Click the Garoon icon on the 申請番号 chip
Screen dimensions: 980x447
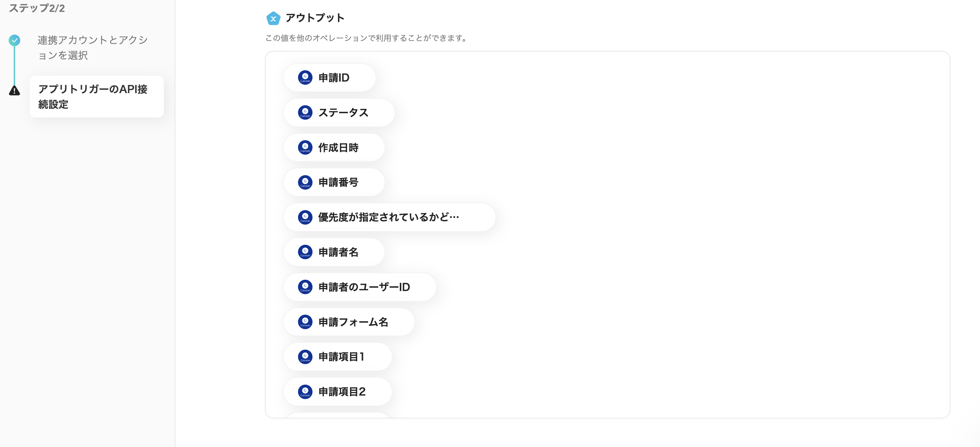(x=306, y=182)
